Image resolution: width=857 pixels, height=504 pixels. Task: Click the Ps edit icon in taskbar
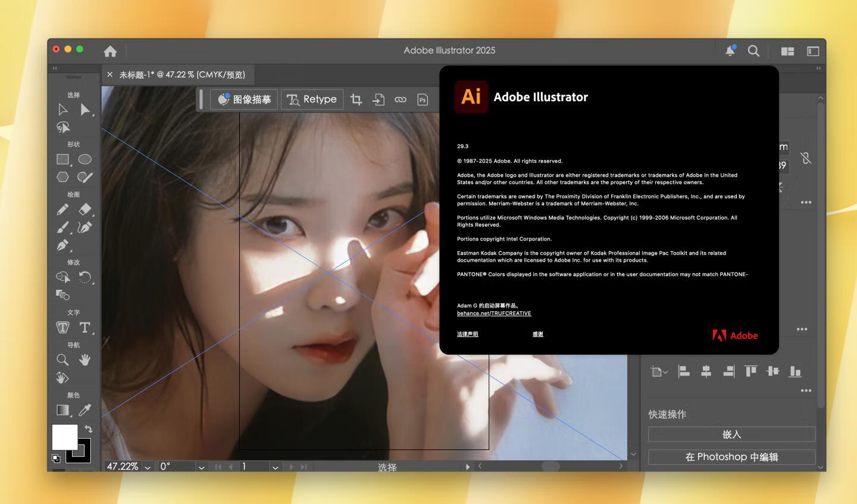click(423, 99)
